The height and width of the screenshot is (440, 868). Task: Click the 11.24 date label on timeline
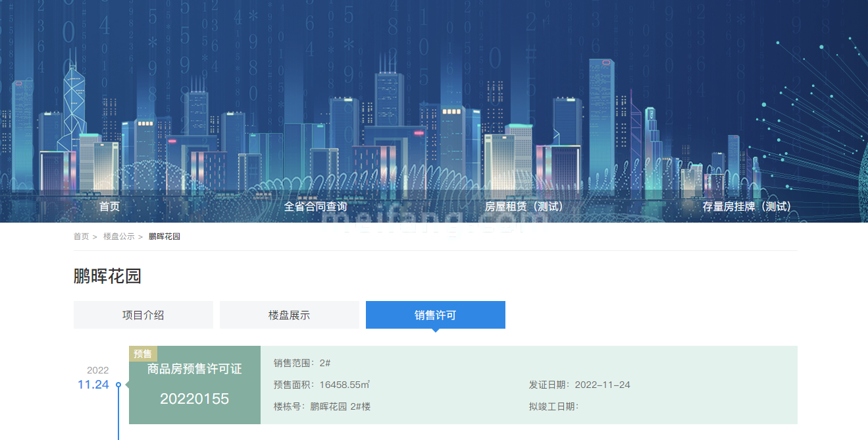(93, 385)
